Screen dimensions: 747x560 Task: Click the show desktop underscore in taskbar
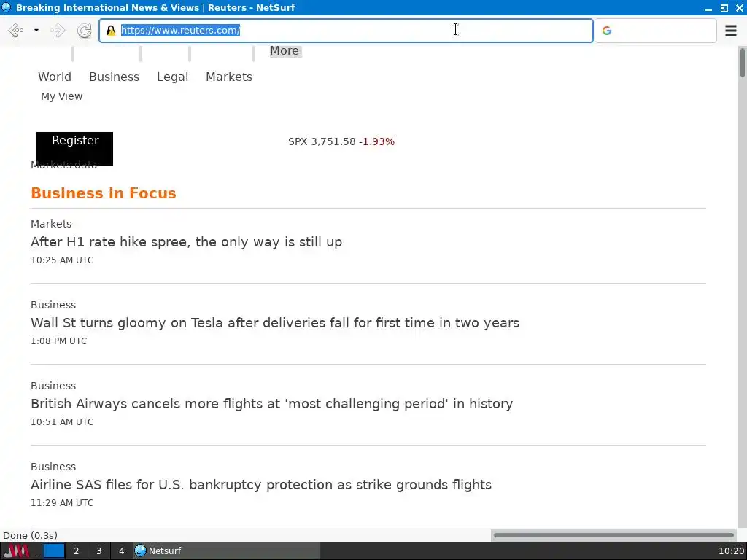(37, 551)
